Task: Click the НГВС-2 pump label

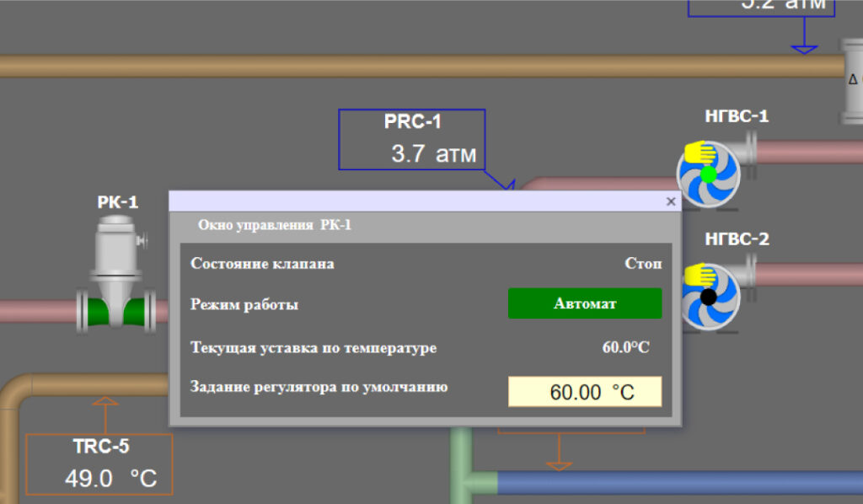Action: point(737,239)
